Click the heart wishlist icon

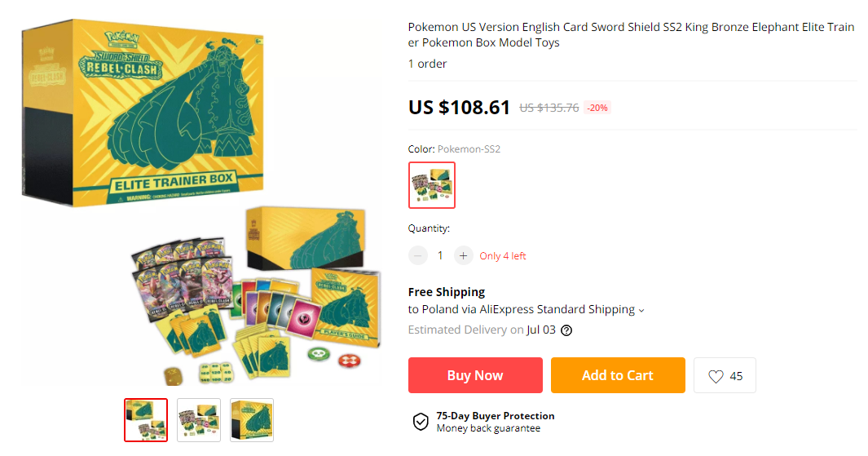716,376
